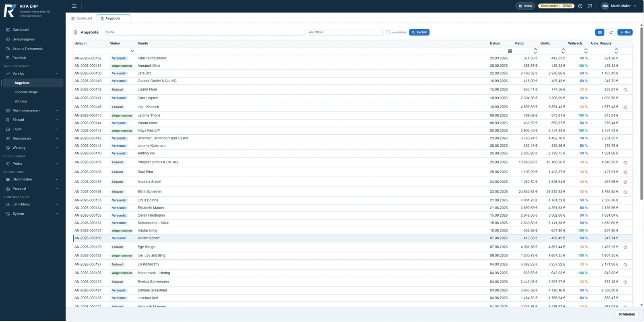
Task: Click the cancel icon for AN-2026-000127
Action: tap(625, 265)
